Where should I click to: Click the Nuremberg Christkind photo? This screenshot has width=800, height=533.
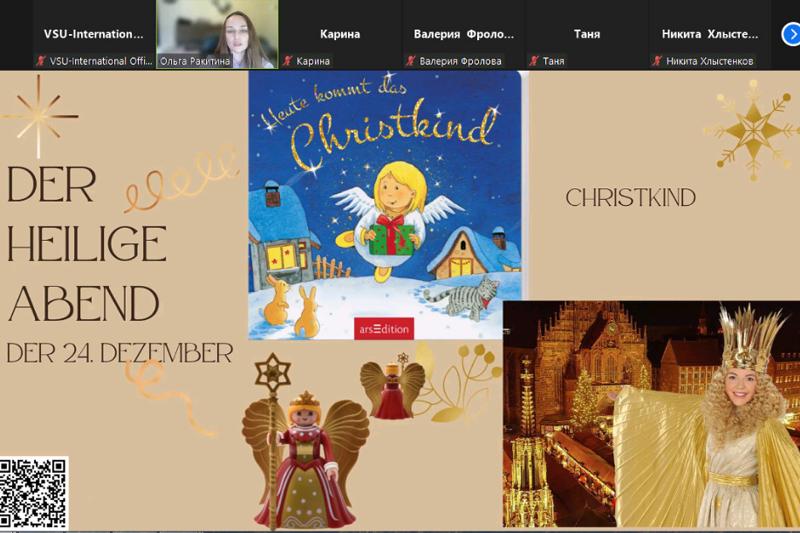(651, 414)
